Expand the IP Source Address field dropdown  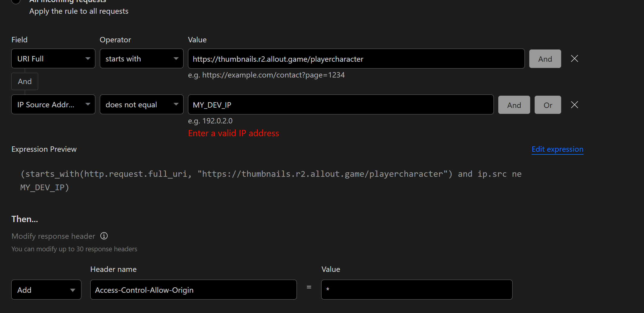tap(53, 105)
